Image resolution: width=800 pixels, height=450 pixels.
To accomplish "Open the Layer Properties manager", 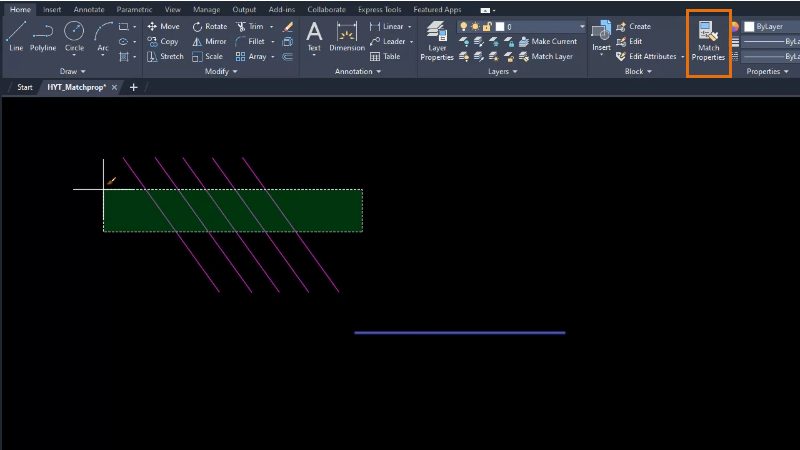I will point(437,41).
